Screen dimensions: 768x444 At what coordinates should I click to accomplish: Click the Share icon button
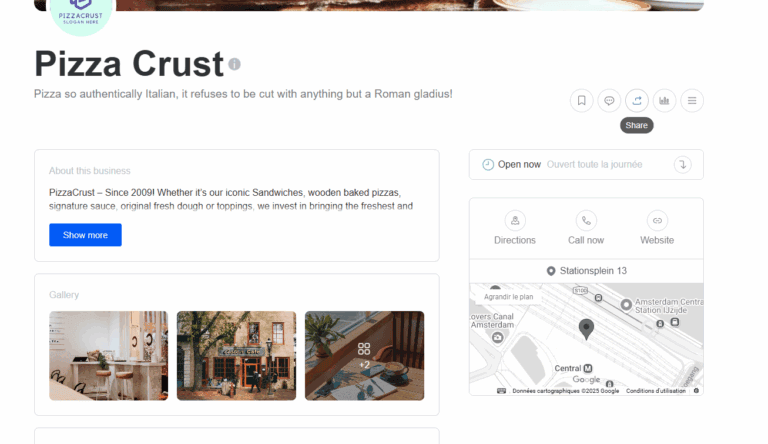tap(637, 100)
